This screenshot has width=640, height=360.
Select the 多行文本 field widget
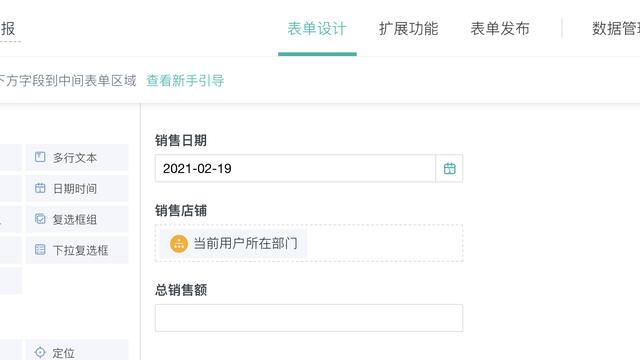tap(77, 157)
